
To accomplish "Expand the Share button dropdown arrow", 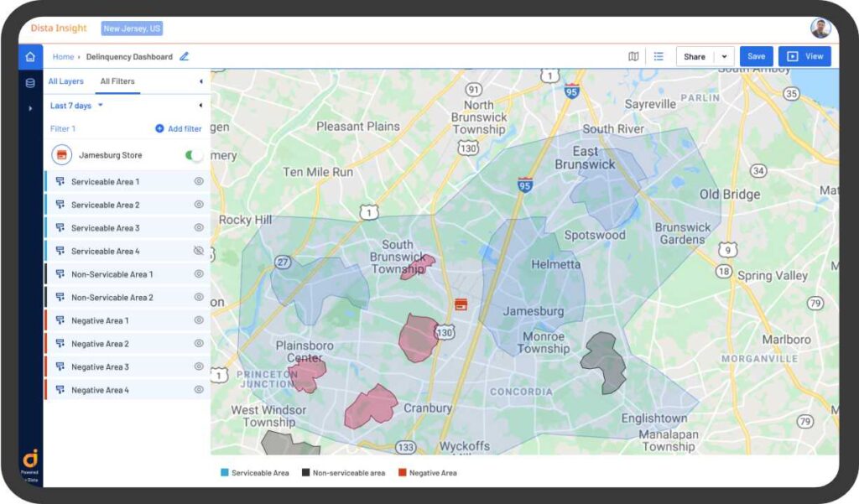I will [x=723, y=55].
